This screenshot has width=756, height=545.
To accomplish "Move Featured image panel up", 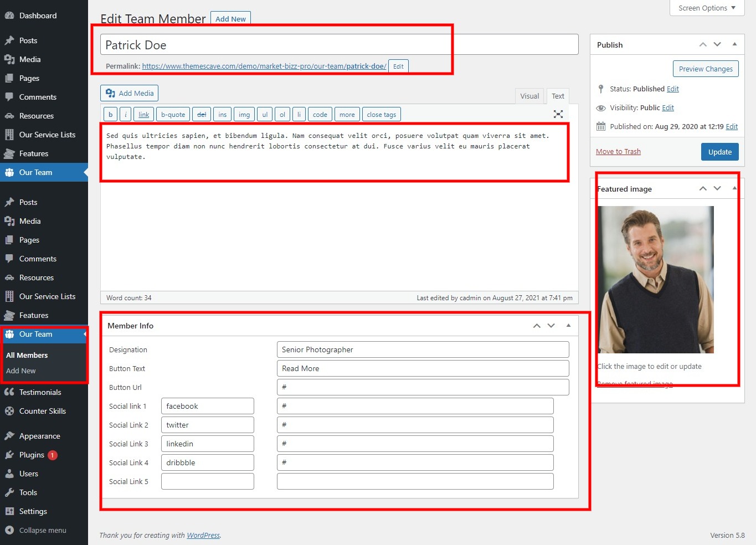I will [x=703, y=188].
